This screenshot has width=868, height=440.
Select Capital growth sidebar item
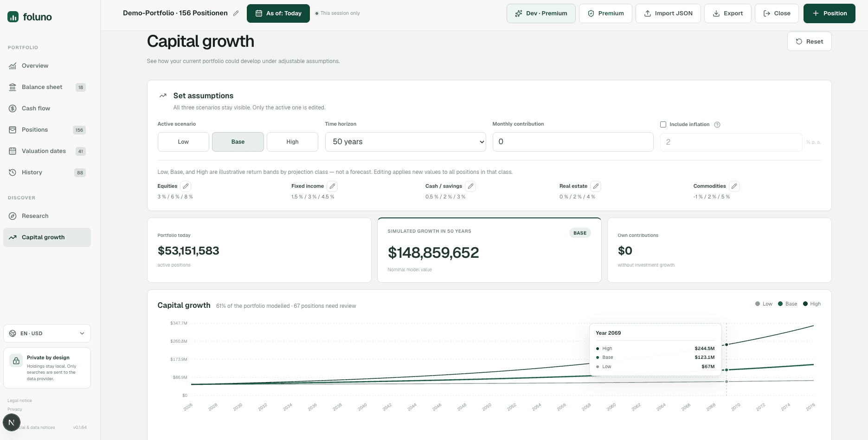(47, 237)
